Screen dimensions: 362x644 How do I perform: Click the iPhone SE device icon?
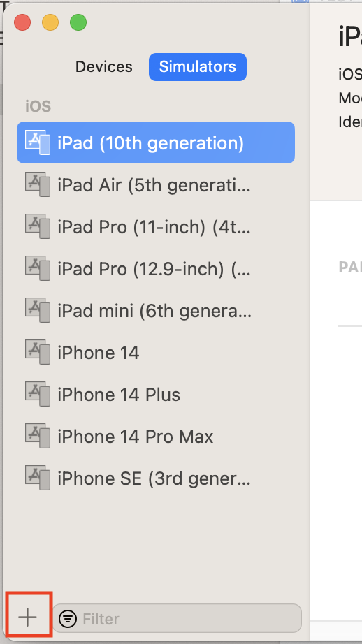[x=38, y=478]
